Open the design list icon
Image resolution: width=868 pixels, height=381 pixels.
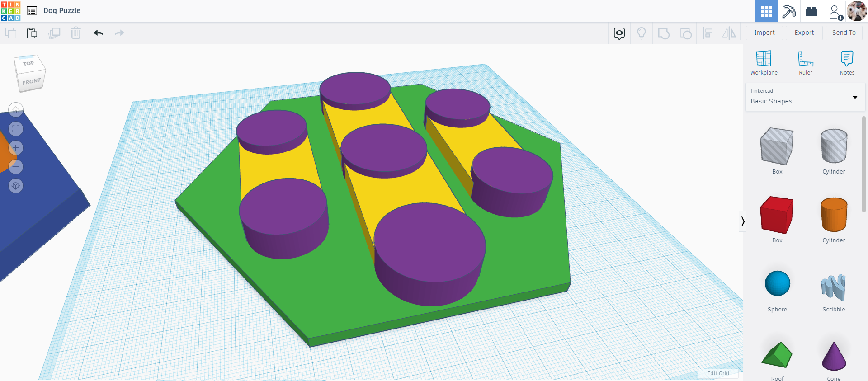tap(32, 10)
